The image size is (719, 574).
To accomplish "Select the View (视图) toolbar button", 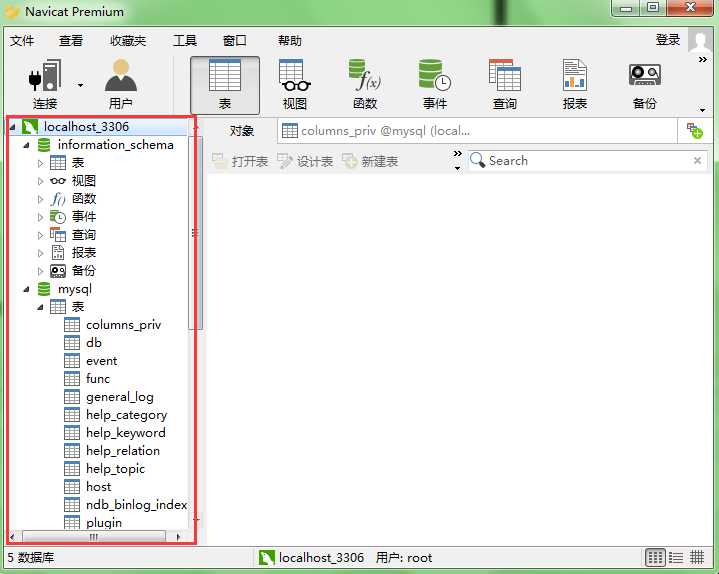I will [x=294, y=85].
